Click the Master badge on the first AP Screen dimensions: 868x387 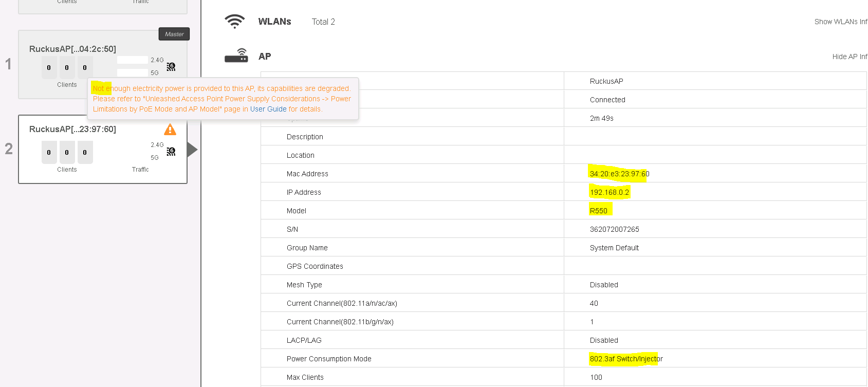(x=174, y=34)
